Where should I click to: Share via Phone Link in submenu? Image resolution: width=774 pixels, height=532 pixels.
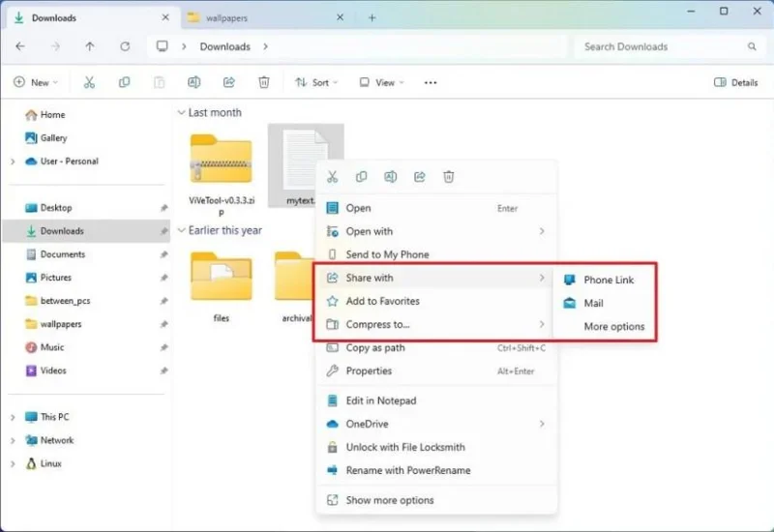604,280
